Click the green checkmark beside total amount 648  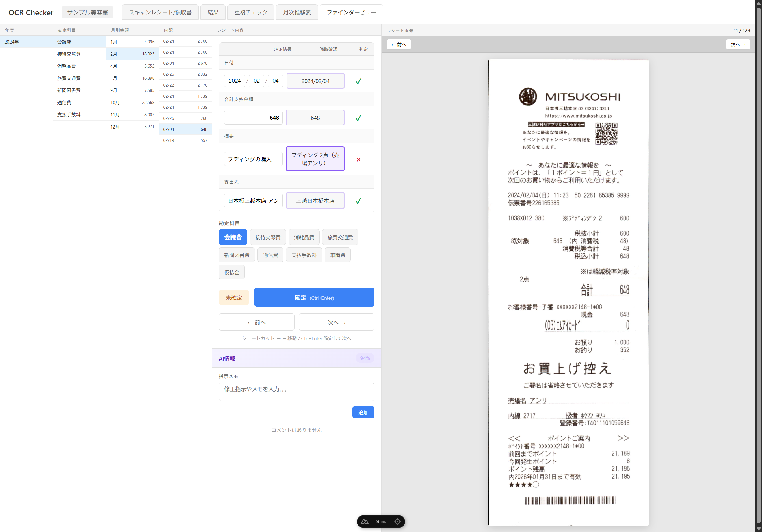[358, 118]
